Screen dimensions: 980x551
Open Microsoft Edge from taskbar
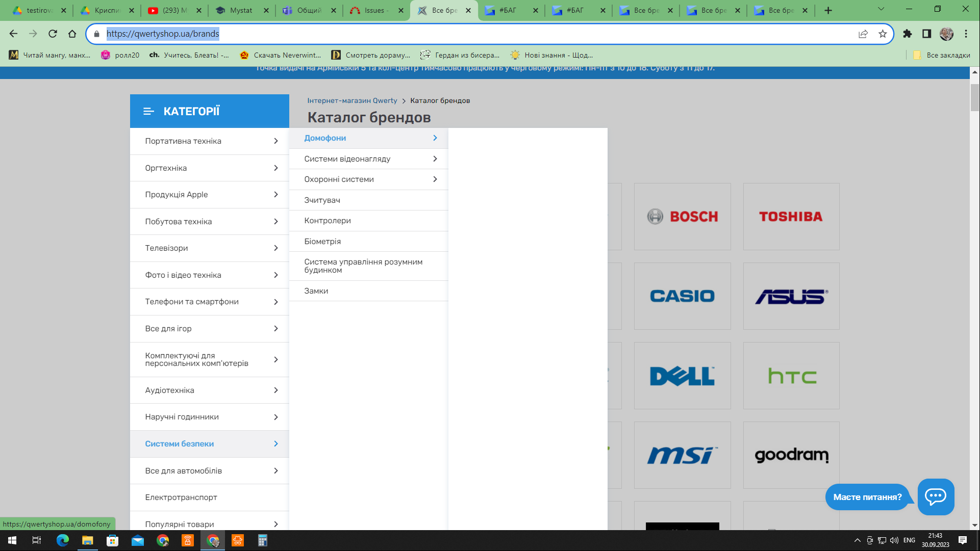click(x=62, y=540)
